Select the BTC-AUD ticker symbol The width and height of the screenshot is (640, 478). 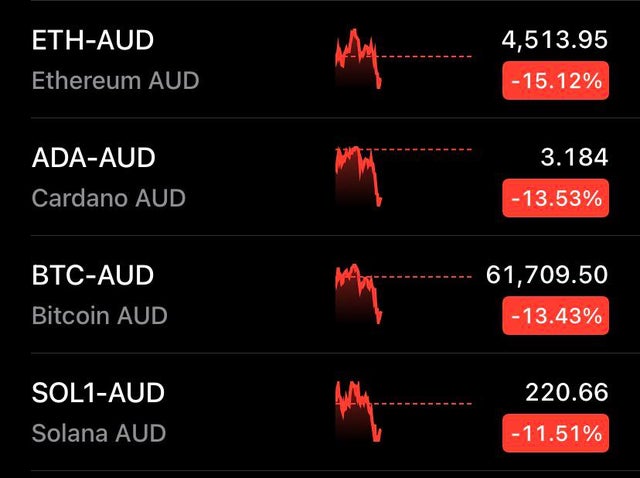click(93, 275)
